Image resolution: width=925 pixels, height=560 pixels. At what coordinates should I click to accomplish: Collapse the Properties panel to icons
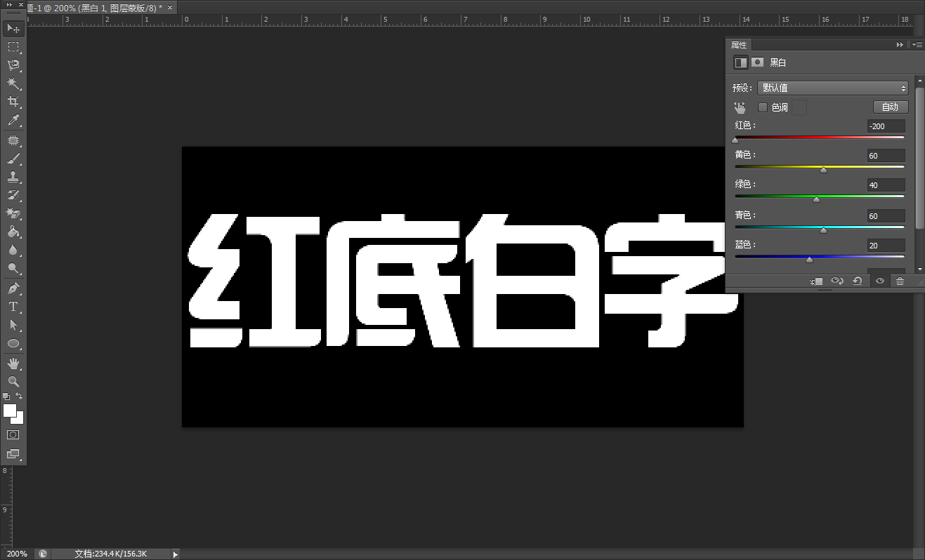900,45
